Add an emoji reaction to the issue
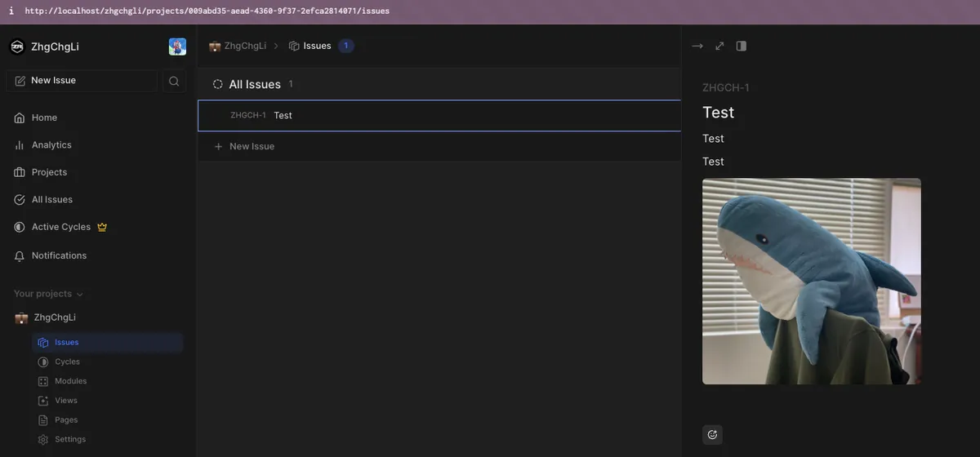The height and width of the screenshot is (457, 980). [712, 435]
